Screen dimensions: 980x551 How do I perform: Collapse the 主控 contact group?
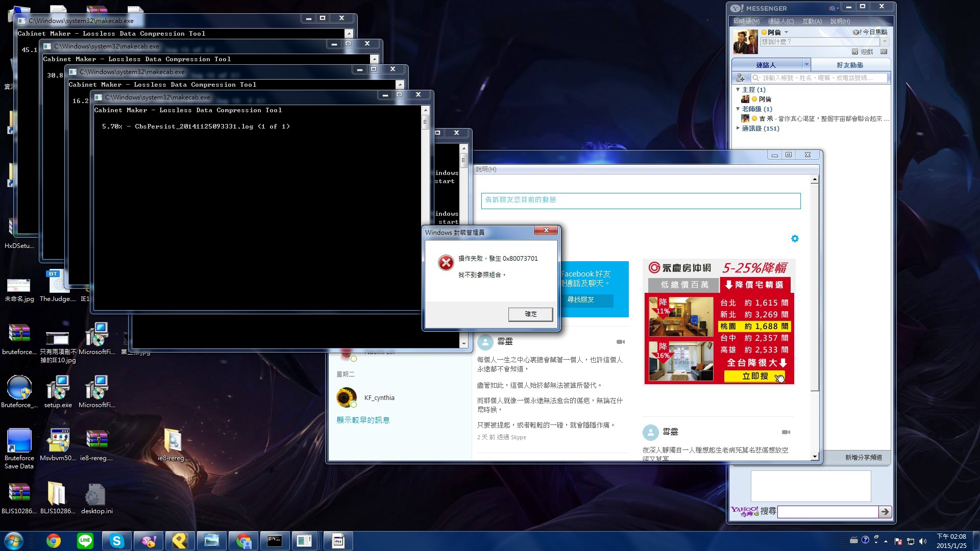pos(738,90)
